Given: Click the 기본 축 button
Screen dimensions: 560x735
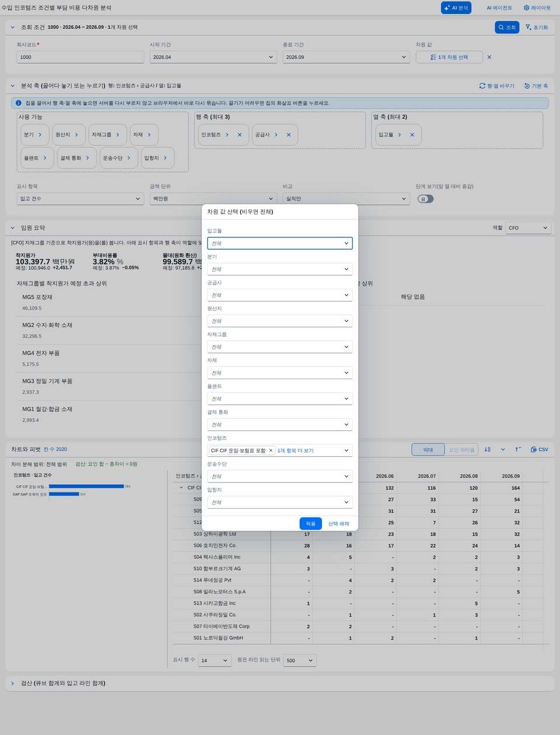Looking at the screenshot, I should [536, 86].
